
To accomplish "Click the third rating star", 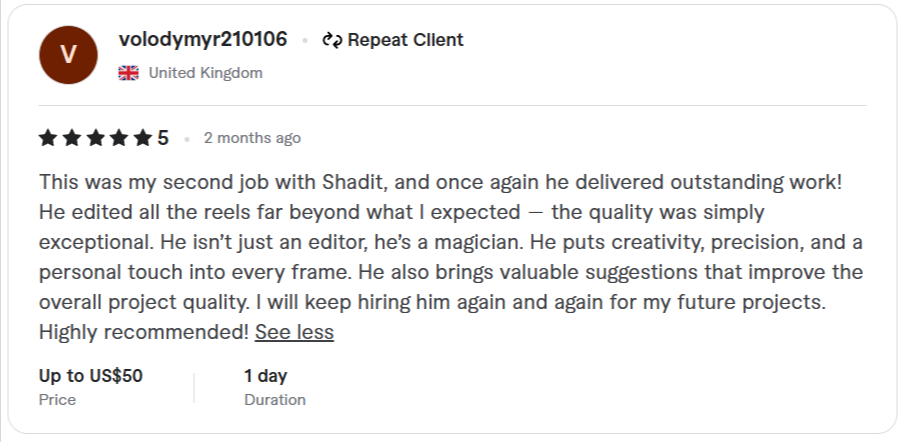I will point(95,138).
